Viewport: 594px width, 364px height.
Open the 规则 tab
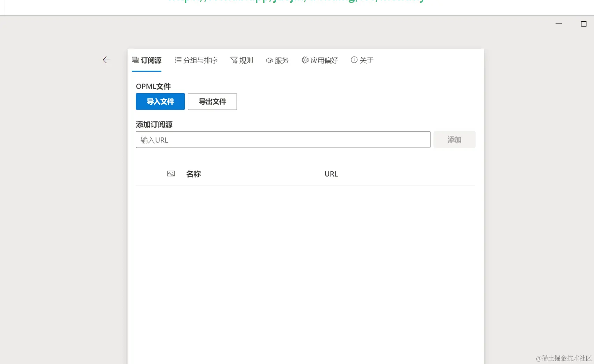[241, 60]
